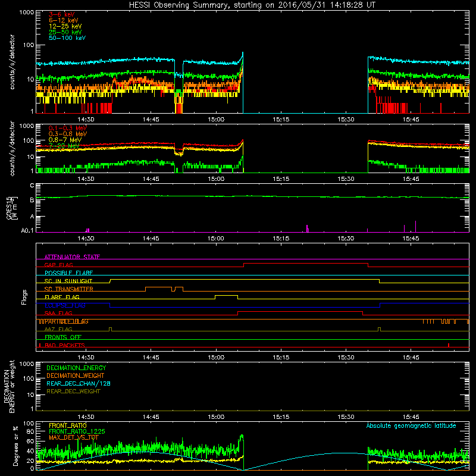Click the raised yellow FLARE_FLAG segment

tap(226, 295)
